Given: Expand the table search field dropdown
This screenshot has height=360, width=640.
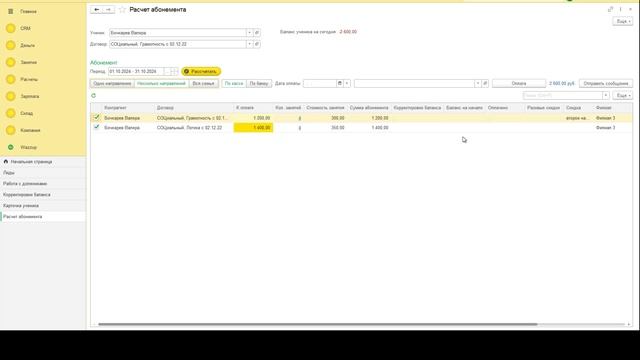Looking at the screenshot, I should (606, 96).
